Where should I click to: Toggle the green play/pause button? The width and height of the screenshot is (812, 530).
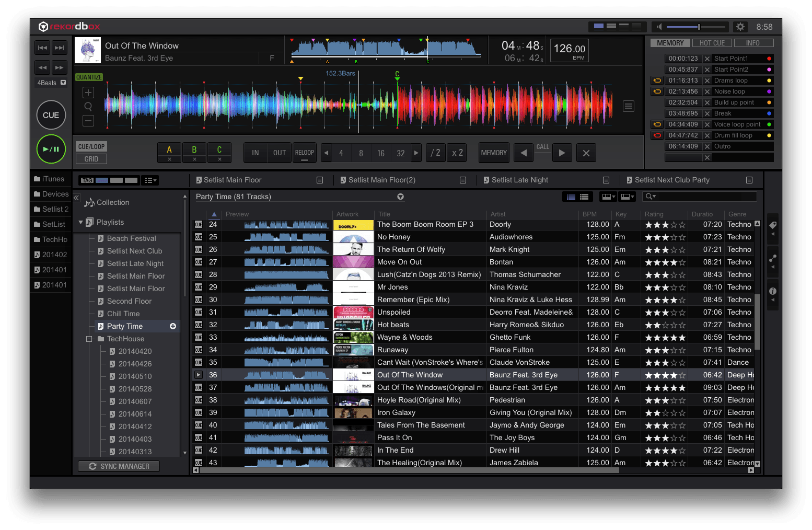click(x=51, y=149)
